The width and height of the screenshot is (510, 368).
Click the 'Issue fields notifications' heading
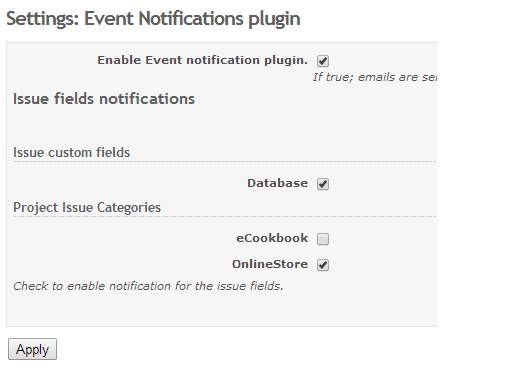point(104,99)
